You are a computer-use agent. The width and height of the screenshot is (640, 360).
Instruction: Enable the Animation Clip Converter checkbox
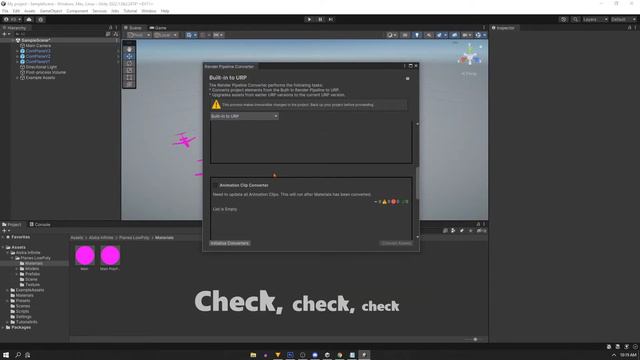[215, 185]
